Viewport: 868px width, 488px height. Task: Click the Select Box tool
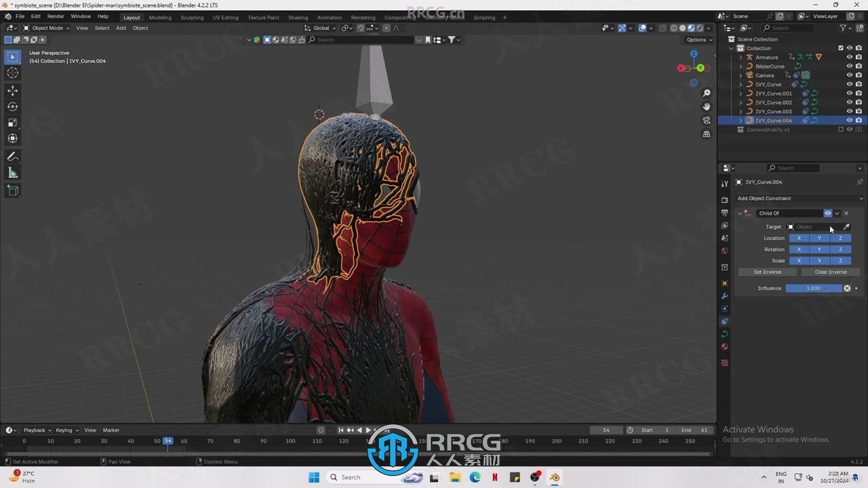[x=12, y=57]
